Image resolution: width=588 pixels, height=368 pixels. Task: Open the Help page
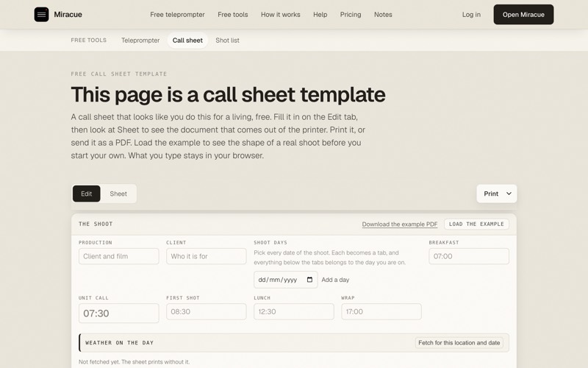(x=320, y=15)
